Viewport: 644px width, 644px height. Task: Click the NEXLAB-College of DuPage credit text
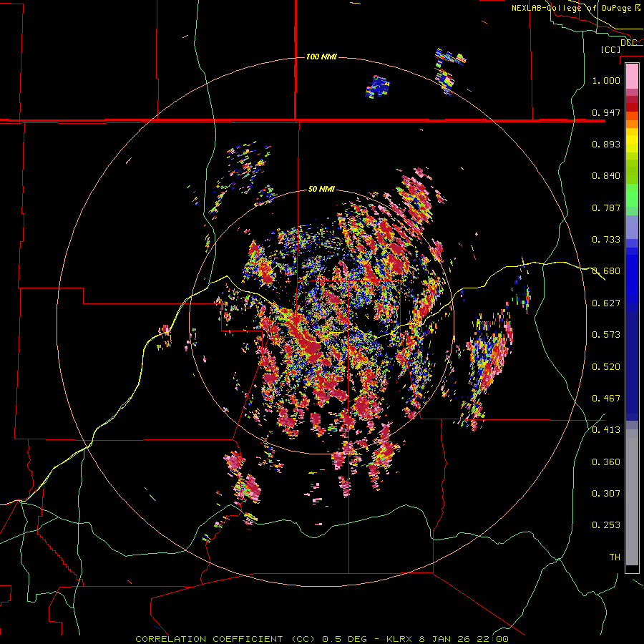pos(577,8)
